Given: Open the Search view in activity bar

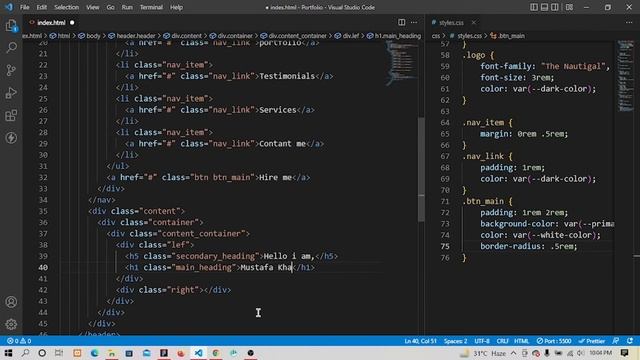Looking at the screenshot, I should (11, 47).
